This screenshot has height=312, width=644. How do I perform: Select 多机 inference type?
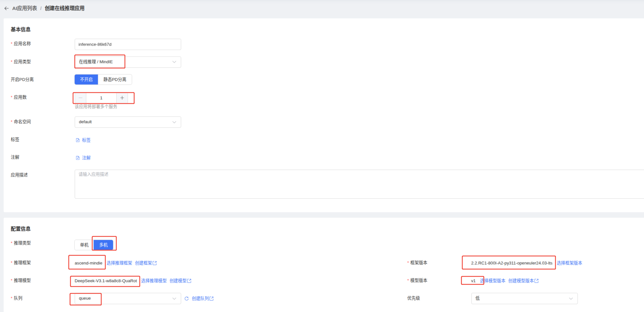(x=103, y=245)
